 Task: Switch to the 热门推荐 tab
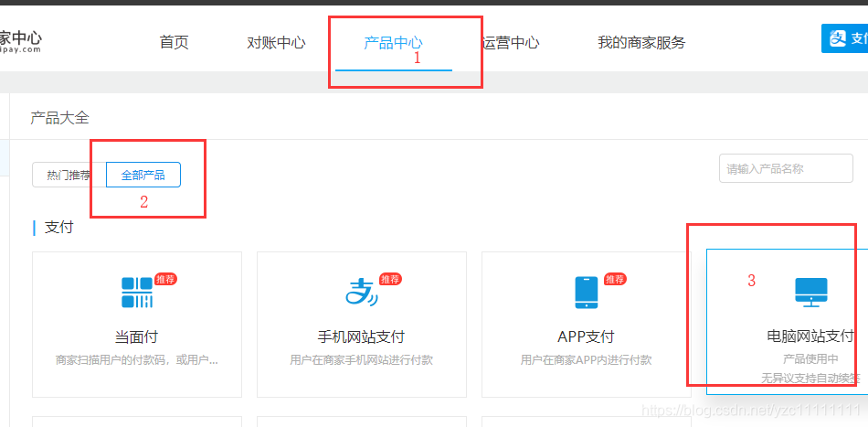coord(69,175)
